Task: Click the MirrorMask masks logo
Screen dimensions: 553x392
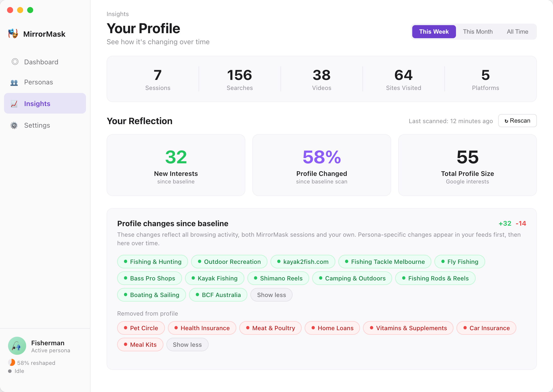Action: click(x=13, y=34)
